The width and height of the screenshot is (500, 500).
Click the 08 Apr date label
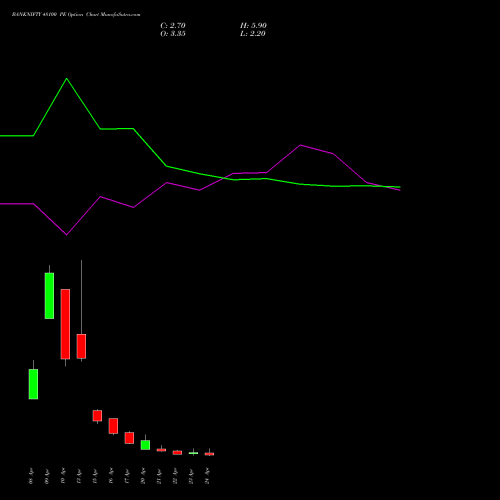coord(31,476)
